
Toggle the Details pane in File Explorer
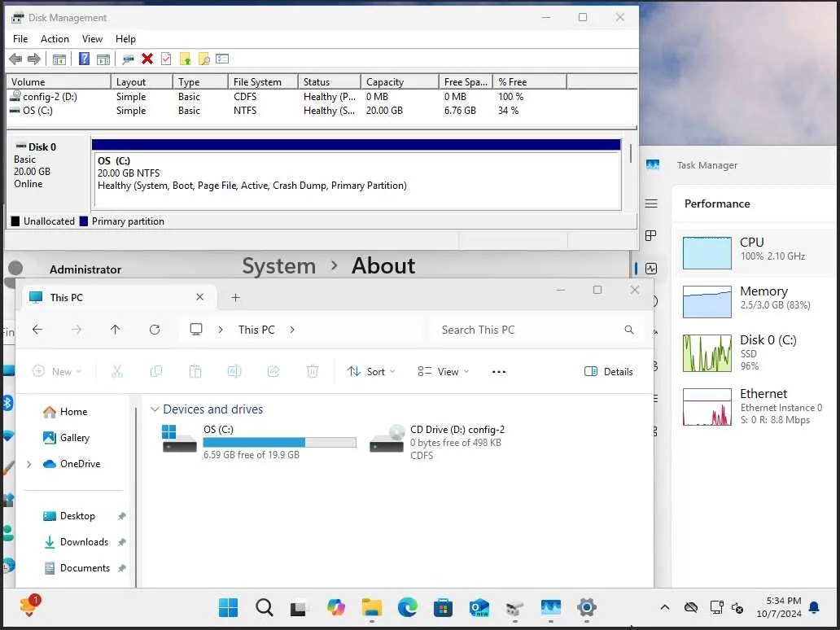click(x=609, y=371)
